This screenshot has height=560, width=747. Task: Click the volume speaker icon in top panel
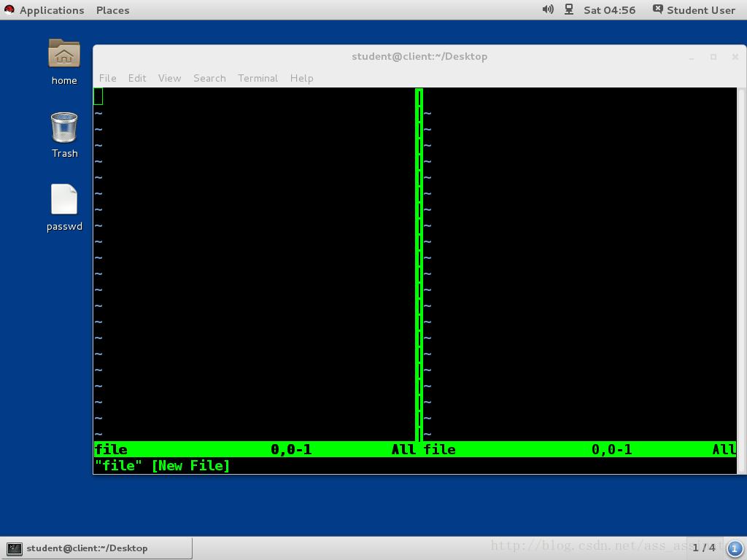pos(548,9)
